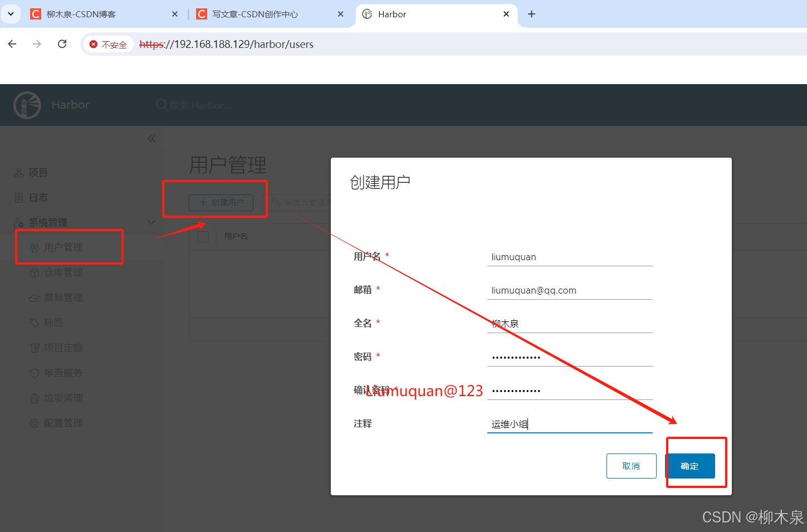The height and width of the screenshot is (532, 807).
Task: Click the 用户名 column header
Action: coord(236,236)
